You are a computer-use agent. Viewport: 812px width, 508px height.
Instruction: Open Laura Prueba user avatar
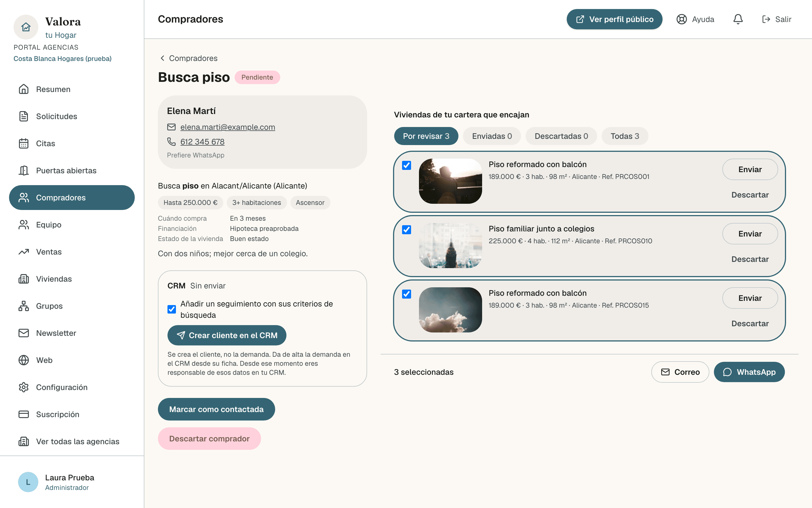pos(28,482)
